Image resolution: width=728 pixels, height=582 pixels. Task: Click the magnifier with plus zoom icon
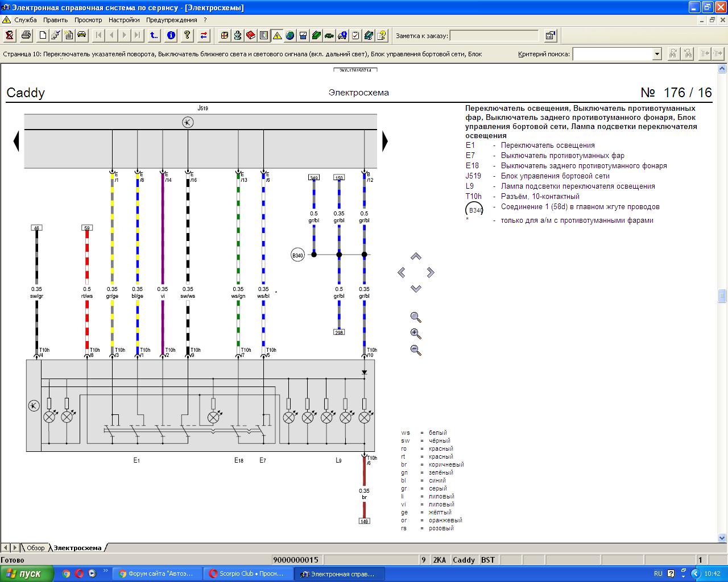pyautogui.click(x=416, y=334)
